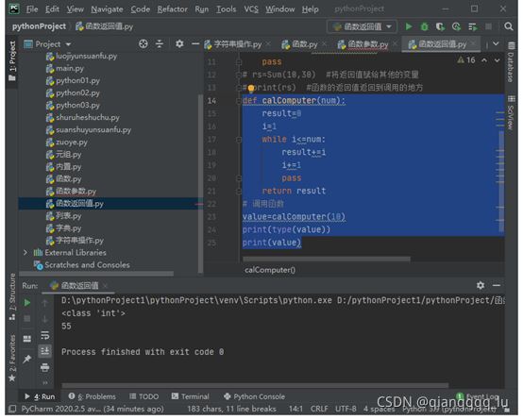
Task: Toggle tool window bars in bottom-left corner
Action: (x=12, y=409)
